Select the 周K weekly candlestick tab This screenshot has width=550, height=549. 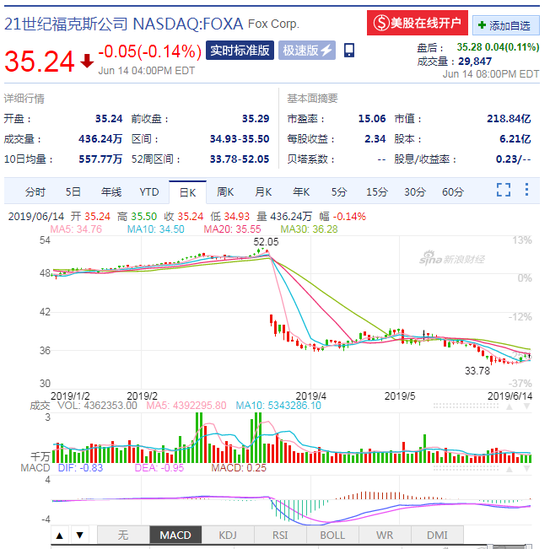pyautogui.click(x=225, y=192)
